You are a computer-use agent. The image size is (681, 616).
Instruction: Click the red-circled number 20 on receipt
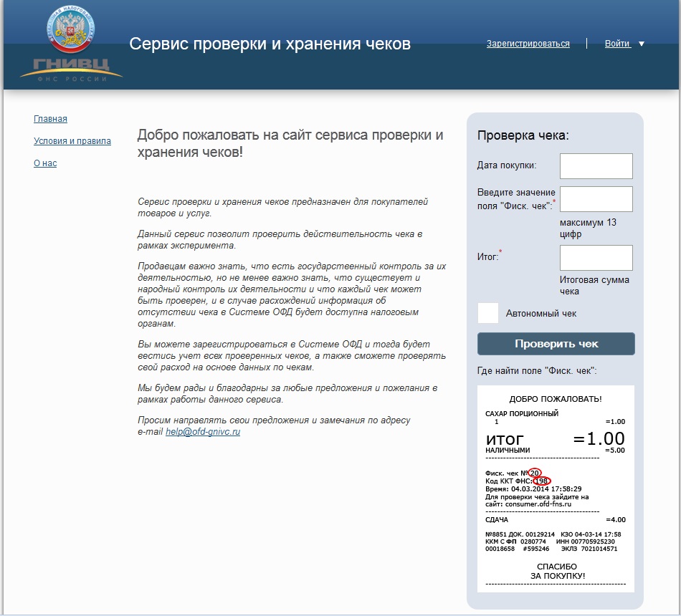535,473
